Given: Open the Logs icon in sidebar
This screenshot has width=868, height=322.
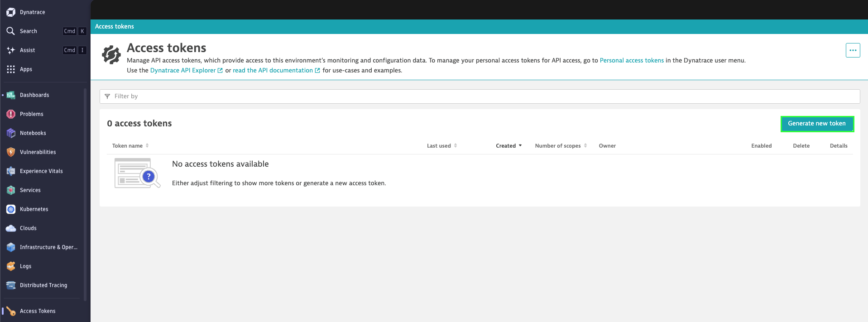Looking at the screenshot, I should (x=11, y=266).
